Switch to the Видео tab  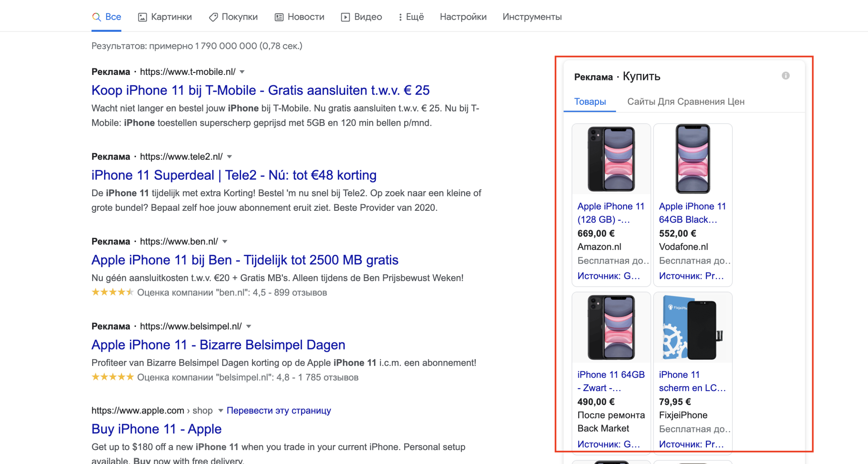pos(361,17)
